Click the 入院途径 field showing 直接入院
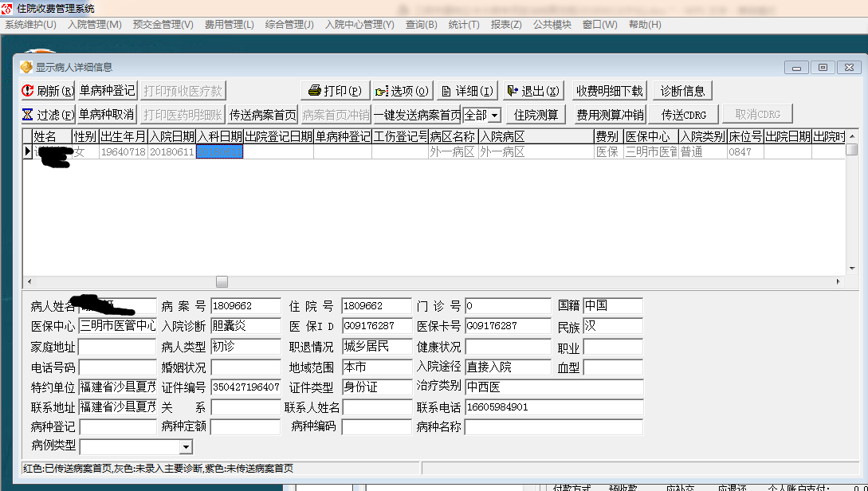Image resolution: width=868 pixels, height=491 pixels. 509,367
